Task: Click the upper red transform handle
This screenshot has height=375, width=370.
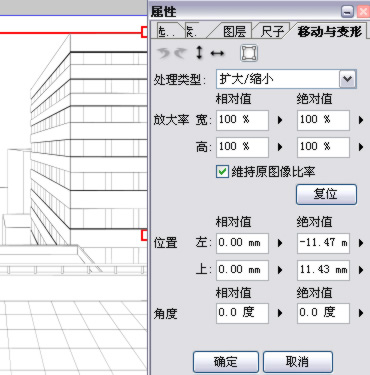Action: click(144, 32)
